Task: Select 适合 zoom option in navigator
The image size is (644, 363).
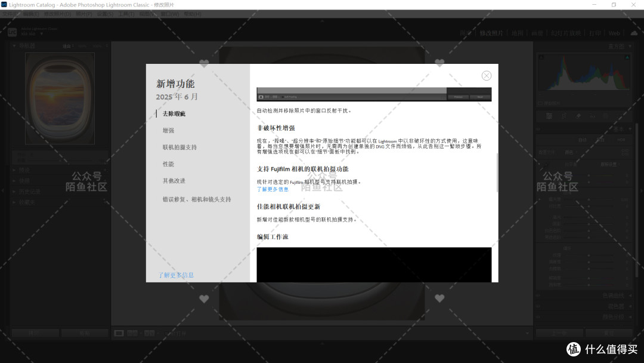Action: [67, 46]
